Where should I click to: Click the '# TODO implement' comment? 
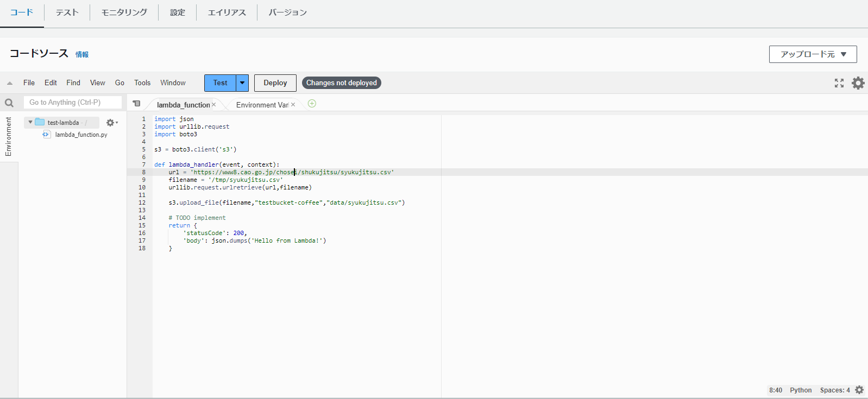pos(197,218)
